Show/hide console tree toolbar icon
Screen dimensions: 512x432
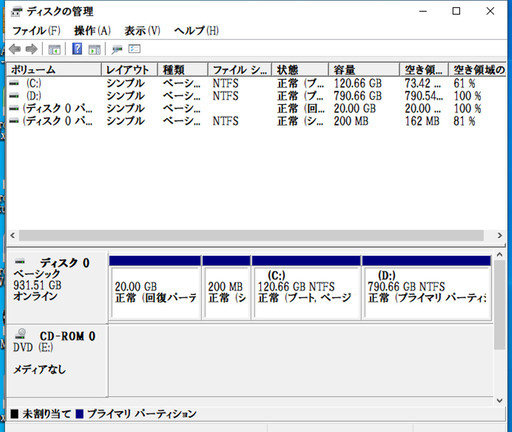(x=54, y=50)
